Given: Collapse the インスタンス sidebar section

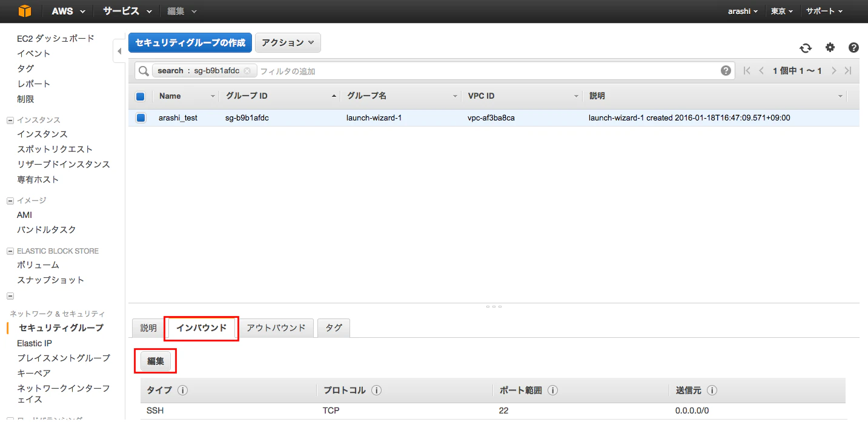Looking at the screenshot, I should tap(10, 120).
